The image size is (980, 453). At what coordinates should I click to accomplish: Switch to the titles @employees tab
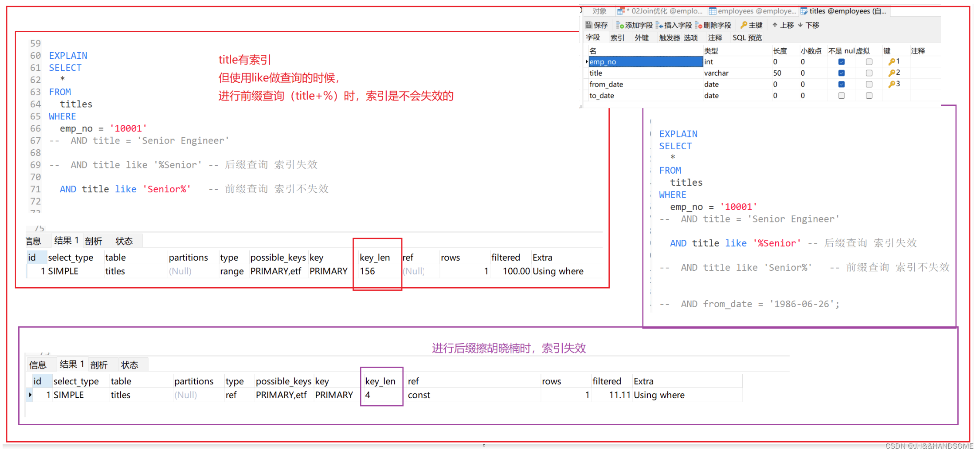pyautogui.click(x=844, y=11)
